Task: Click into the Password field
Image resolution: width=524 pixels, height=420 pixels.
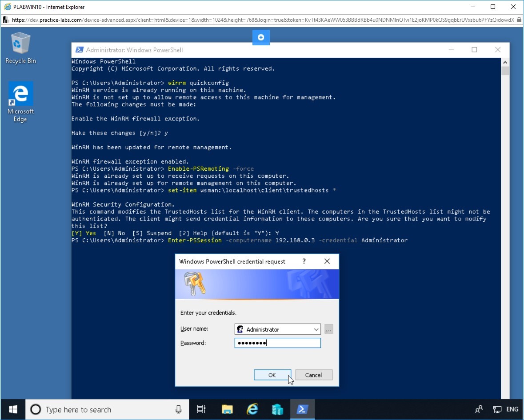Action: coord(278,343)
